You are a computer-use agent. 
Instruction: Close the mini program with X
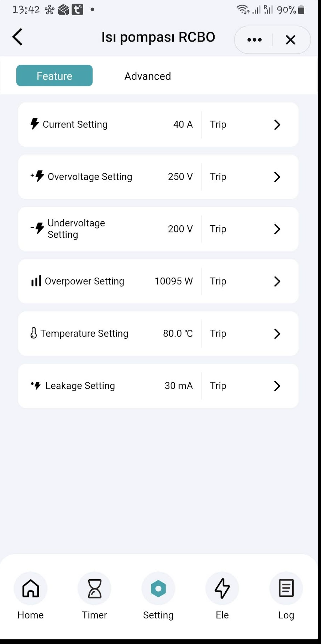(291, 40)
